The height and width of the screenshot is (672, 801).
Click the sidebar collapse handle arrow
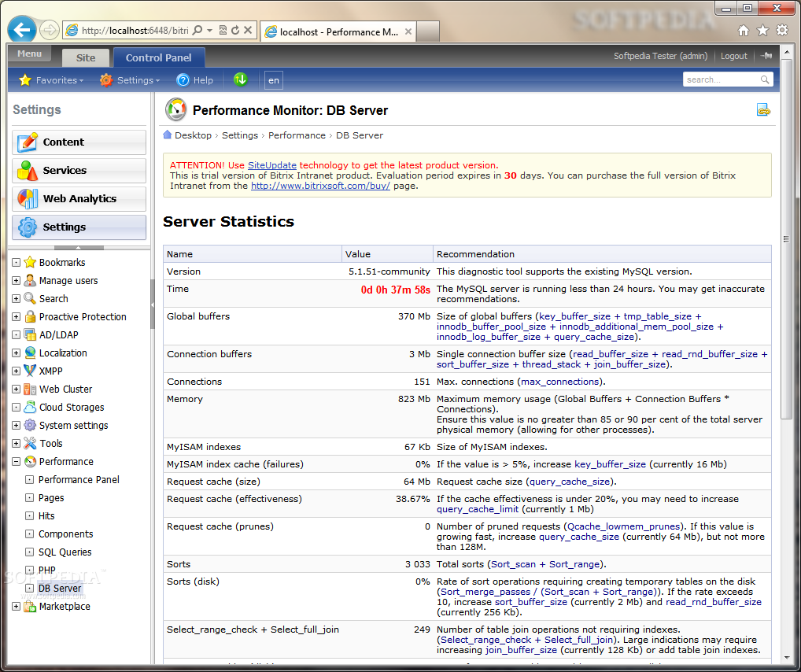click(152, 305)
